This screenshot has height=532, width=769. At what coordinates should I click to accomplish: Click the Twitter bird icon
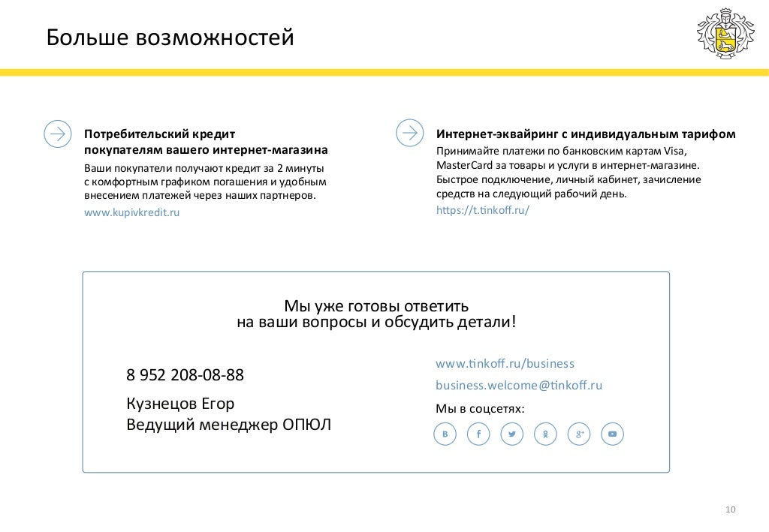pyautogui.click(x=512, y=434)
